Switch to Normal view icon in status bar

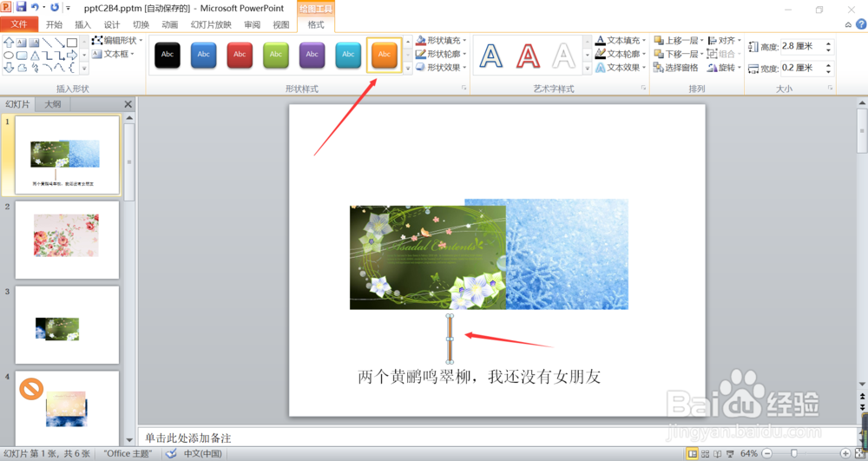tap(693, 454)
